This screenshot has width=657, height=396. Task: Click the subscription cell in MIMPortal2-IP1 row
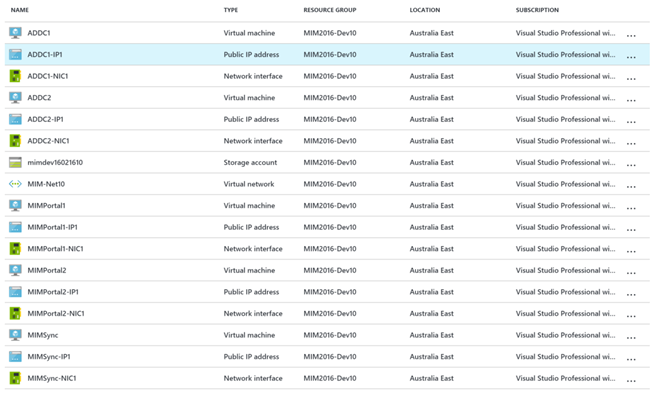pyautogui.click(x=565, y=292)
